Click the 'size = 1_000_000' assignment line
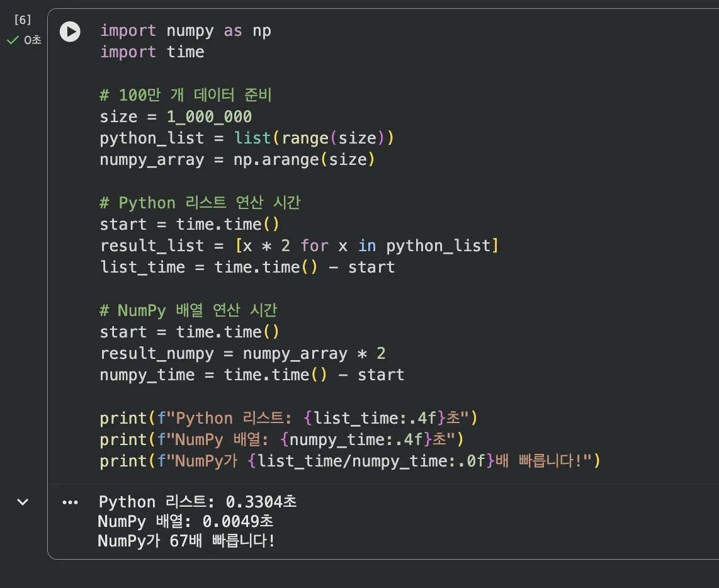This screenshot has height=588, width=719. 176,116
